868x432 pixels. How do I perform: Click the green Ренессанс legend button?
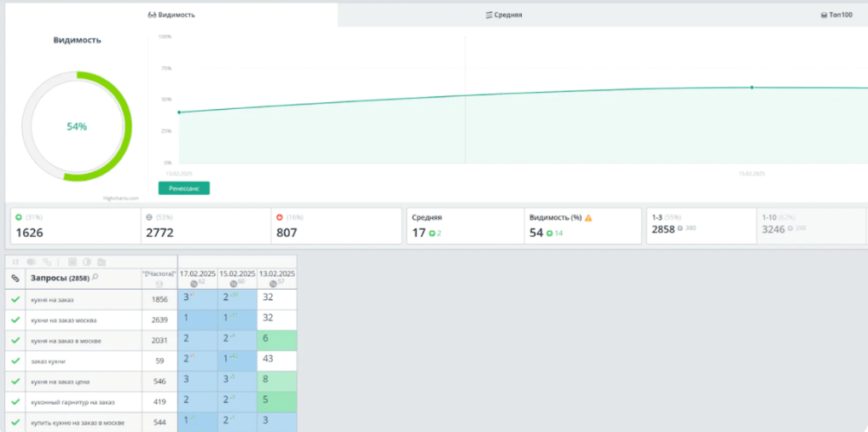pyautogui.click(x=183, y=188)
